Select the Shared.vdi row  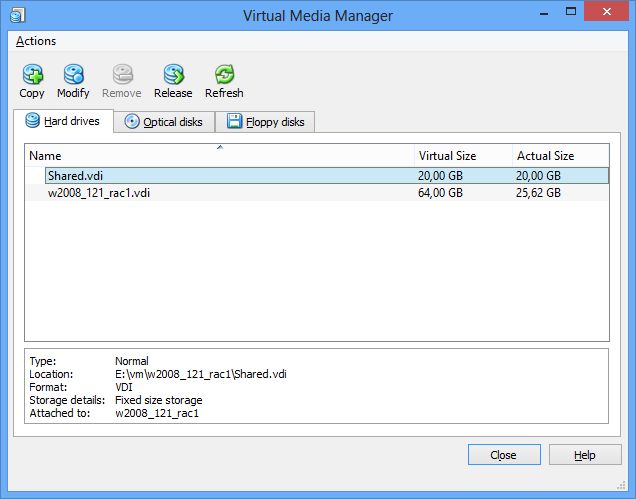327,176
